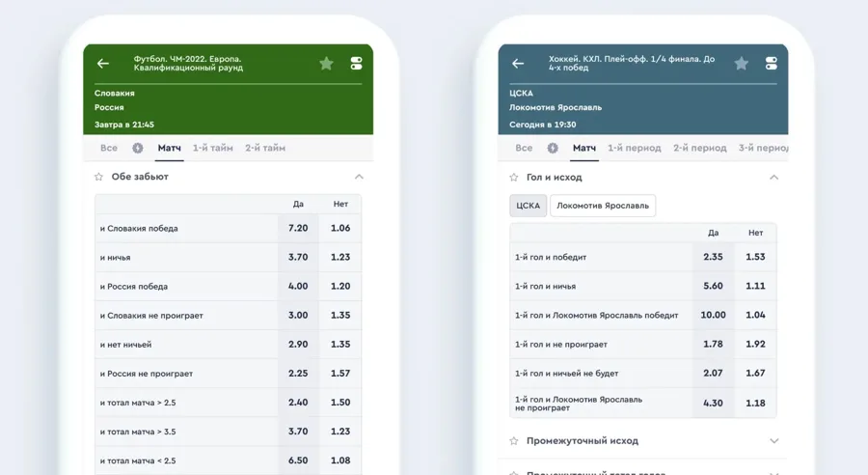Toggle the view switch in football header

click(x=357, y=64)
